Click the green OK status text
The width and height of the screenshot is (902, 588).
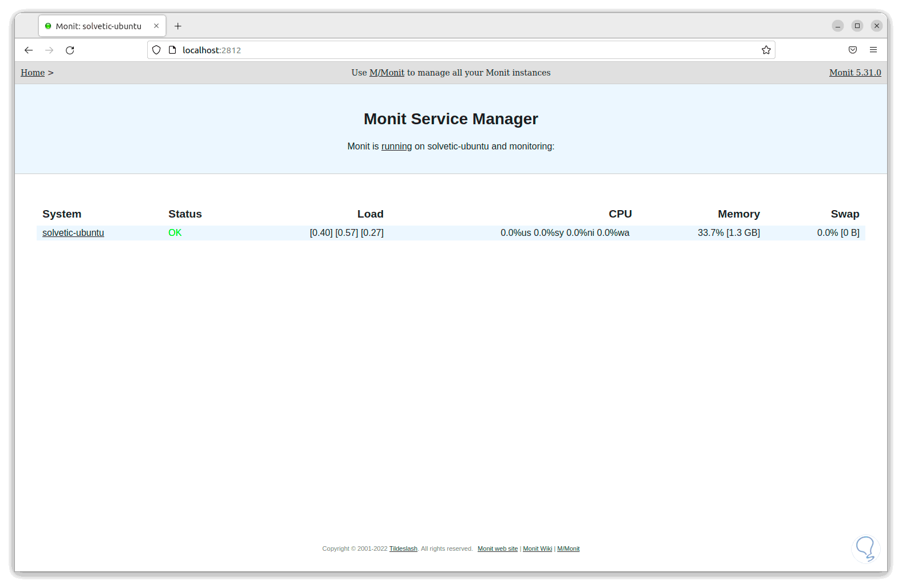point(175,233)
